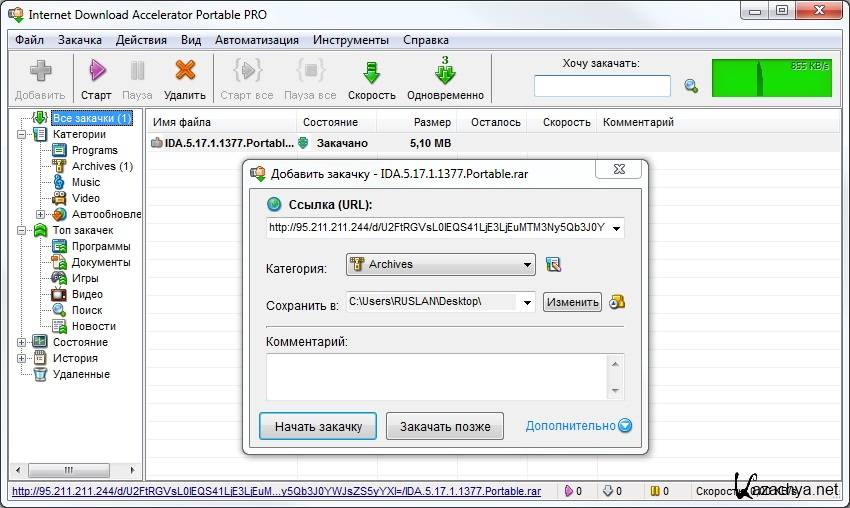The width and height of the screenshot is (850, 508).
Task: Click the Simultaneous (Одновременно) downloads icon
Action: (445, 72)
